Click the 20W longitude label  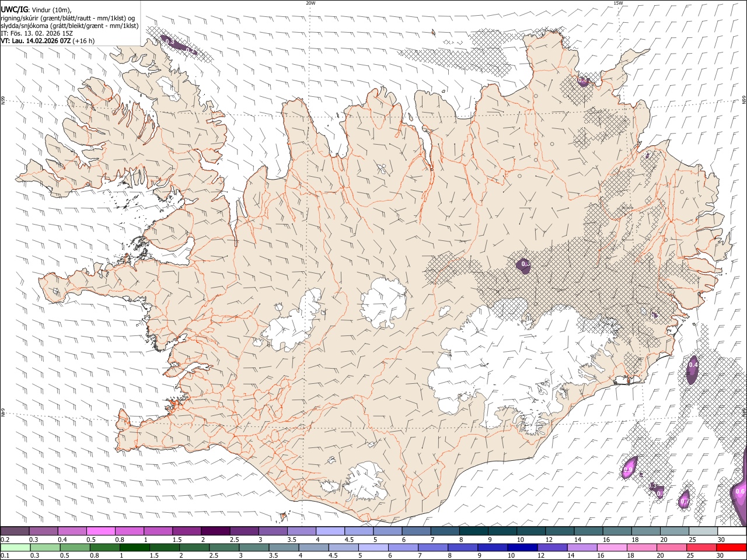(310, 3)
